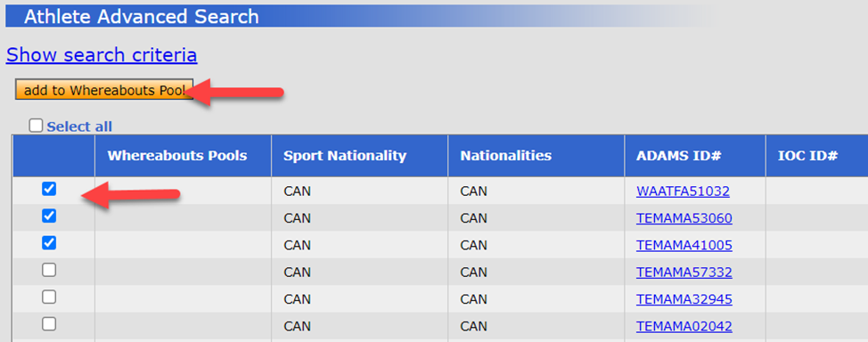Check the checkbox for TEMAMA32945 row
This screenshot has width=868, height=342.
click(x=49, y=297)
